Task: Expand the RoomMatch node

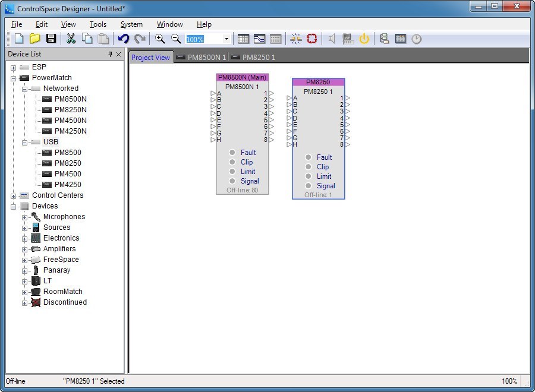Action: point(24,292)
